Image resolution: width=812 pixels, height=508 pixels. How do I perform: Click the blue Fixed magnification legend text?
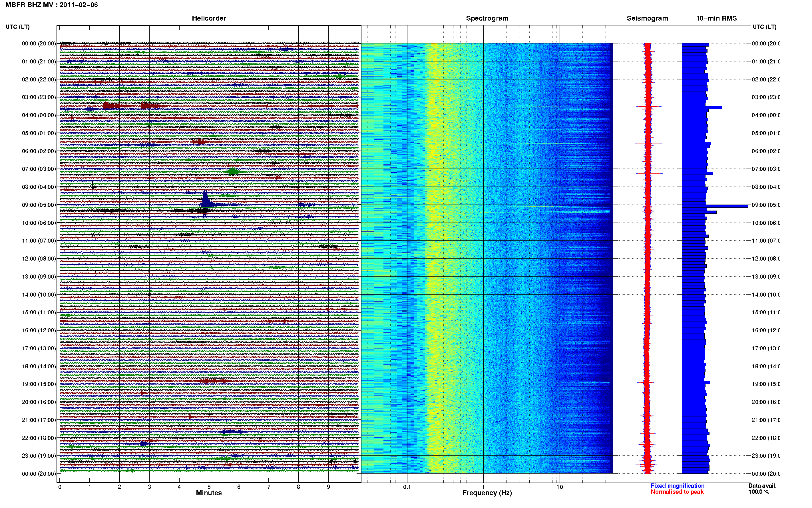[678, 486]
